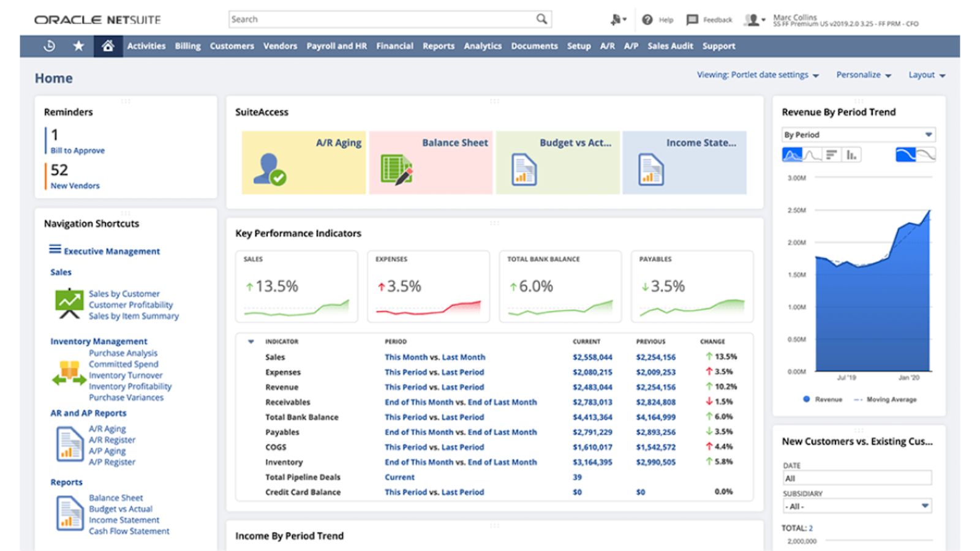Open the By Period dropdown
The height and width of the screenshot is (551, 980).
tap(858, 134)
